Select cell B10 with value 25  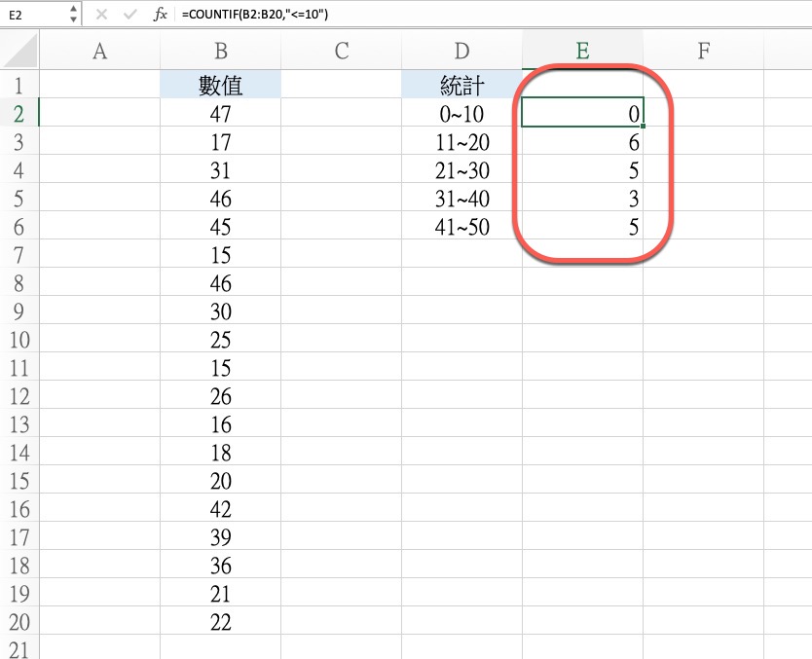pyautogui.click(x=221, y=338)
